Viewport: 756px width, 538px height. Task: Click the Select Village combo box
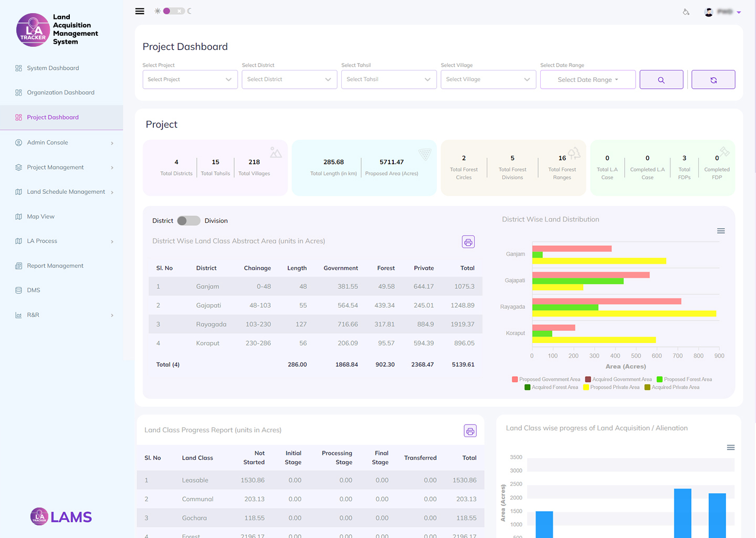point(488,79)
